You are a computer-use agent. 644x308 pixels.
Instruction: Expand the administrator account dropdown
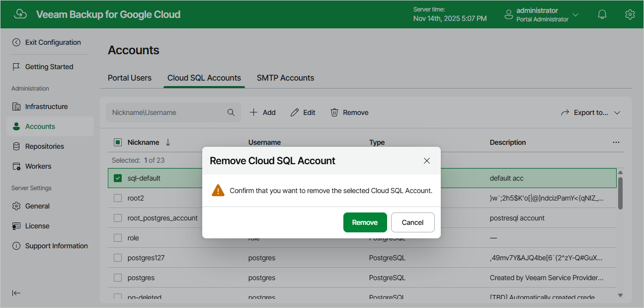coord(575,14)
